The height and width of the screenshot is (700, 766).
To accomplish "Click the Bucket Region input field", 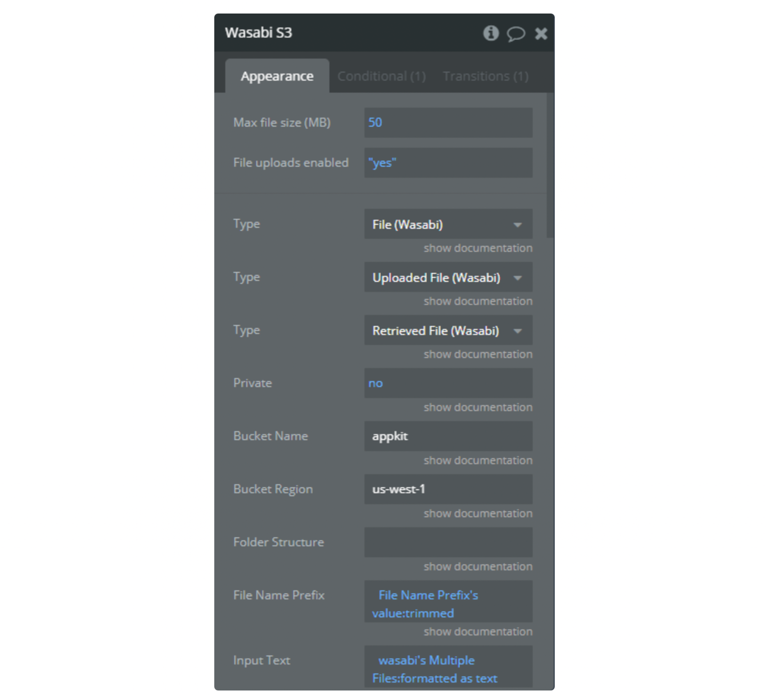I will (448, 490).
